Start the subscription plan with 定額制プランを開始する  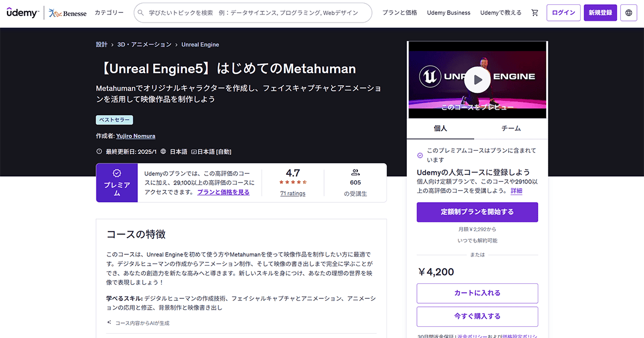pos(477,212)
